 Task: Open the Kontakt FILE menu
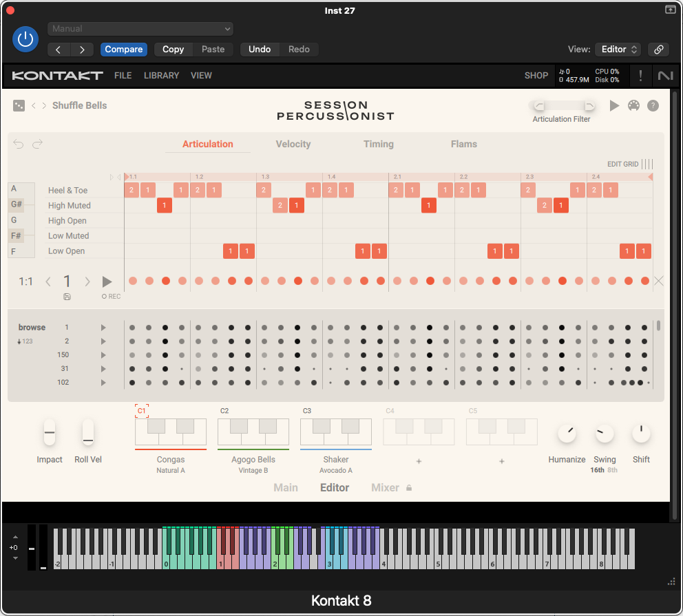point(123,76)
